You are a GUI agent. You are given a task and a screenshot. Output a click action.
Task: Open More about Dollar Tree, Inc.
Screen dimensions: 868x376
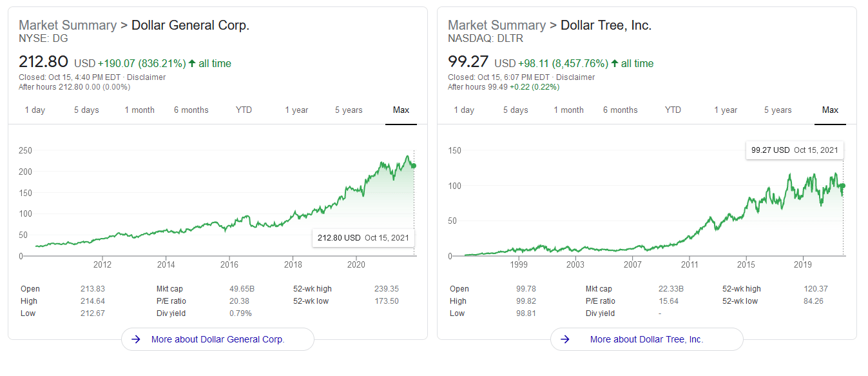(646, 339)
